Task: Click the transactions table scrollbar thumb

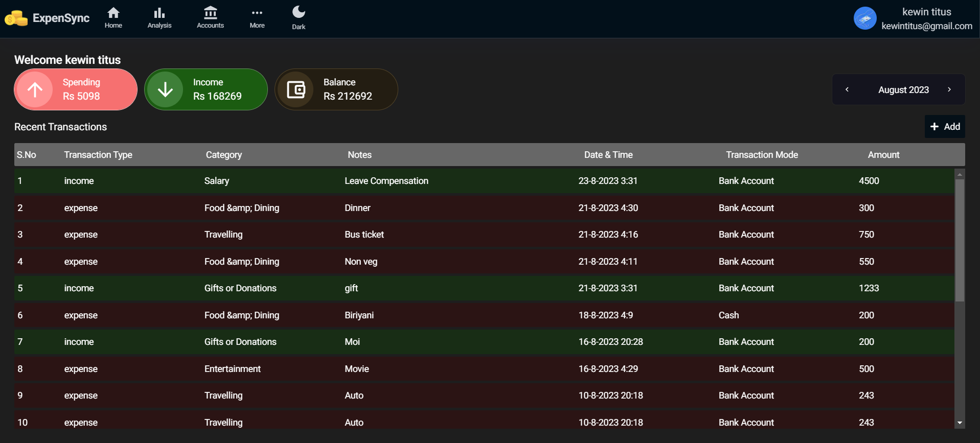Action: tap(960, 240)
